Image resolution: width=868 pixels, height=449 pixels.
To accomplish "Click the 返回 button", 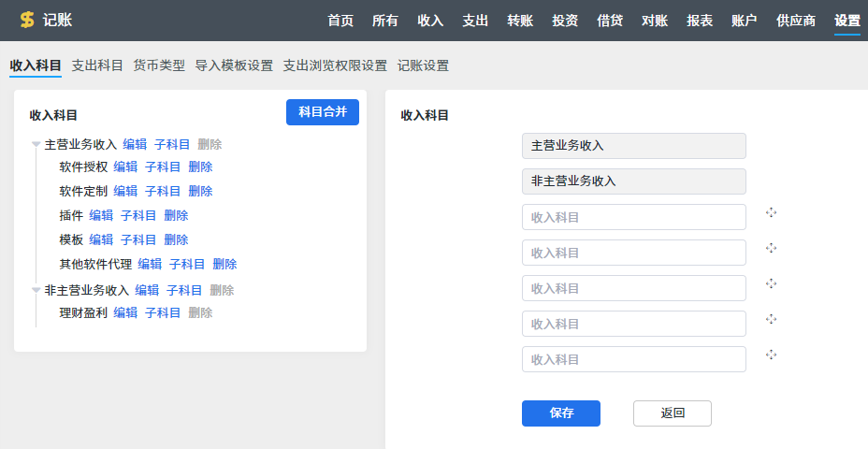I will click(x=672, y=413).
